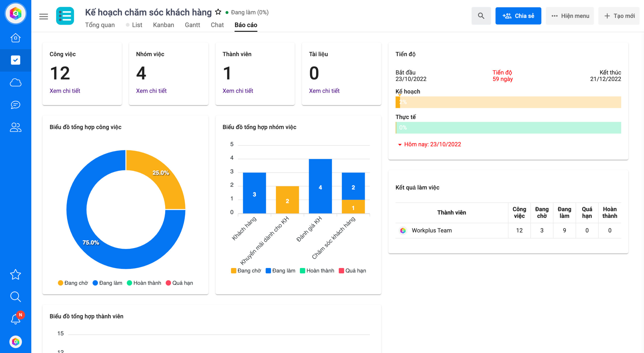Toggle Quá hạn in bar chart legend
Viewport: 644px width, 353px height.
(352, 271)
